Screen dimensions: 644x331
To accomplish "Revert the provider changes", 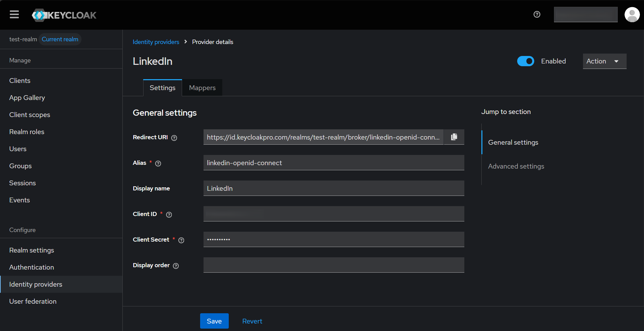I will tap(252, 321).
